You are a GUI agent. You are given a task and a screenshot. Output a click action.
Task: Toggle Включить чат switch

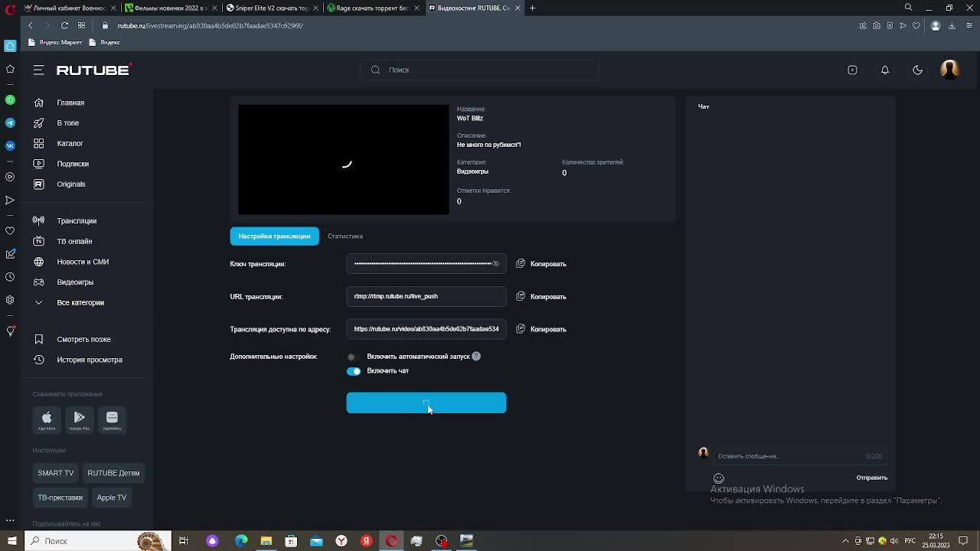[x=353, y=371]
